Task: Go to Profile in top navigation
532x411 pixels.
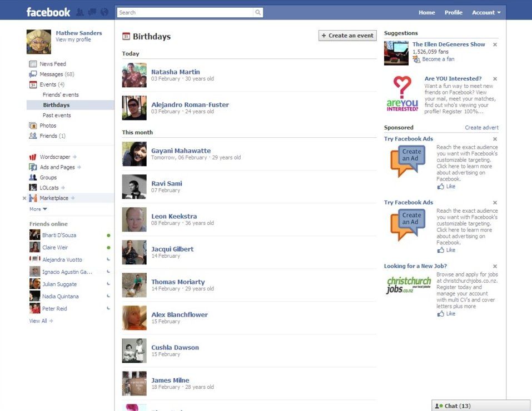Action: click(x=453, y=13)
